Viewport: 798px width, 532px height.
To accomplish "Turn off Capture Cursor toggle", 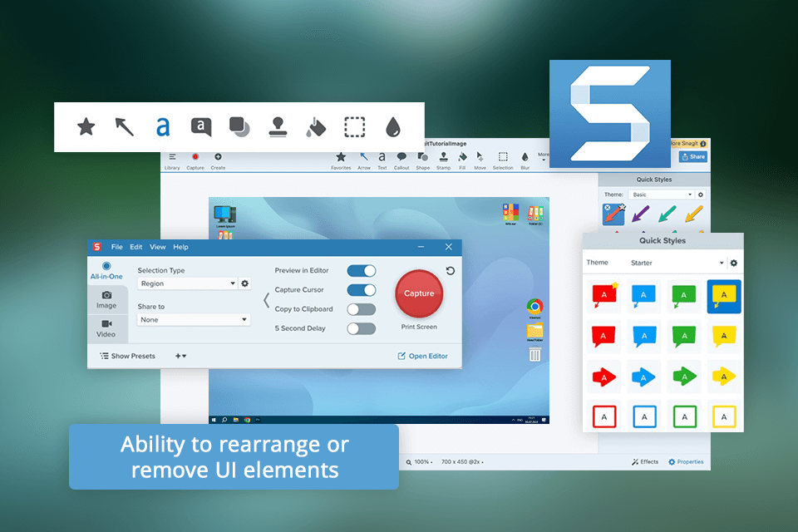I will point(362,290).
